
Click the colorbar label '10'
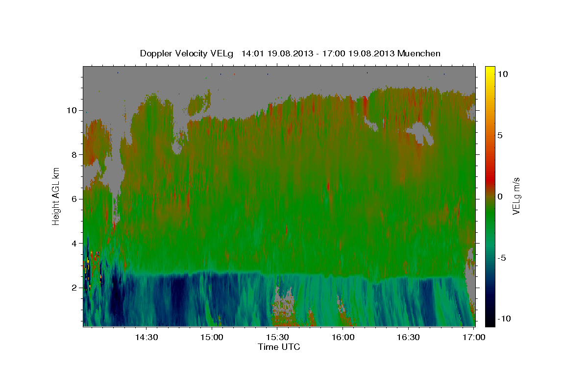click(502, 73)
